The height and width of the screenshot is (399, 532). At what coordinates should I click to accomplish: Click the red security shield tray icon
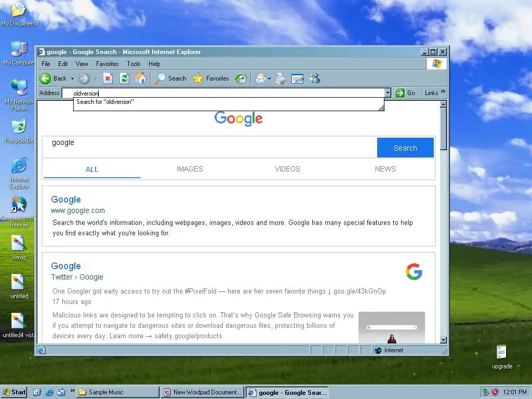click(x=495, y=392)
